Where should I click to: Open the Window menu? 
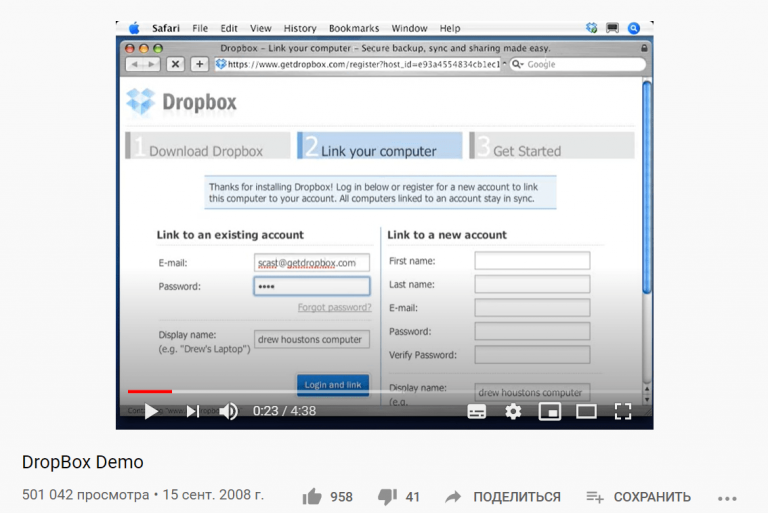click(409, 28)
